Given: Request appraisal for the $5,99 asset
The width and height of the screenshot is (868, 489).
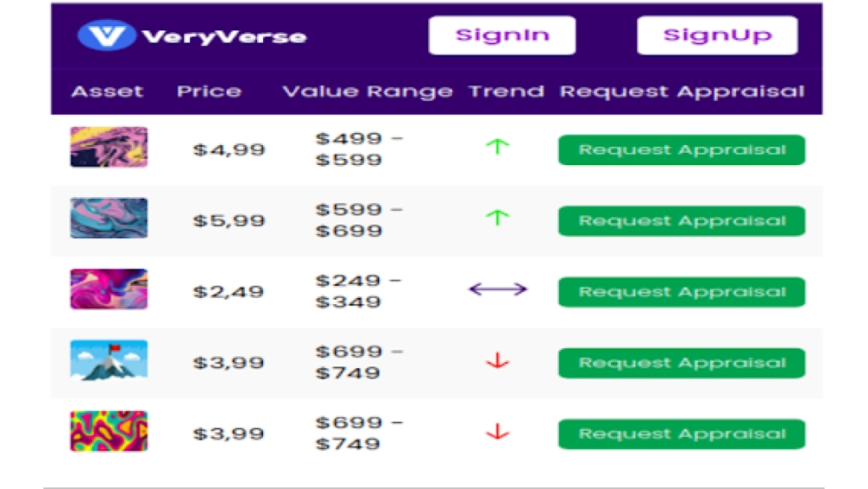Looking at the screenshot, I should tap(681, 221).
